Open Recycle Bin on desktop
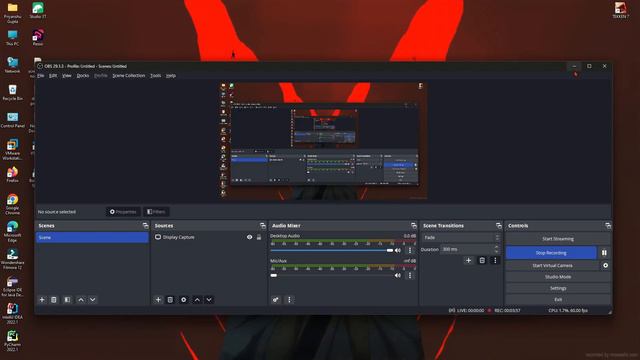The image size is (640, 360). (12, 92)
